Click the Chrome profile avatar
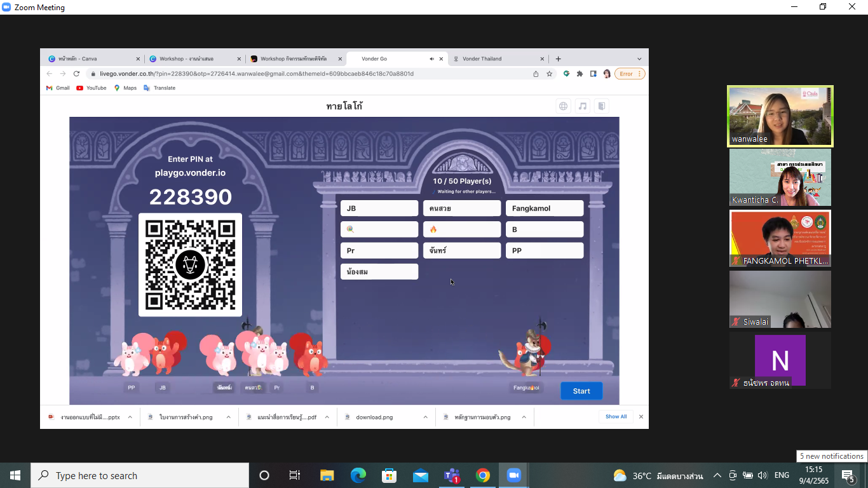The image size is (868, 488). tap(607, 74)
